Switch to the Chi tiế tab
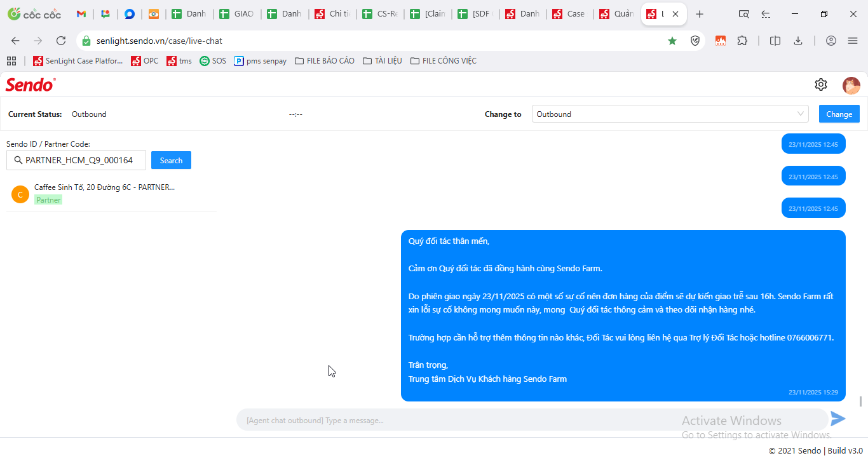868x458 pixels. (x=332, y=14)
